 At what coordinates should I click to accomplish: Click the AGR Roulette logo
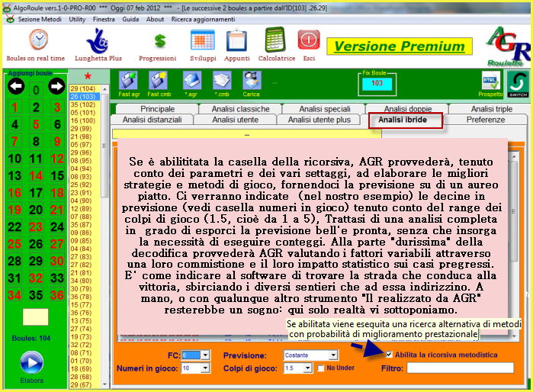pyautogui.click(x=508, y=47)
